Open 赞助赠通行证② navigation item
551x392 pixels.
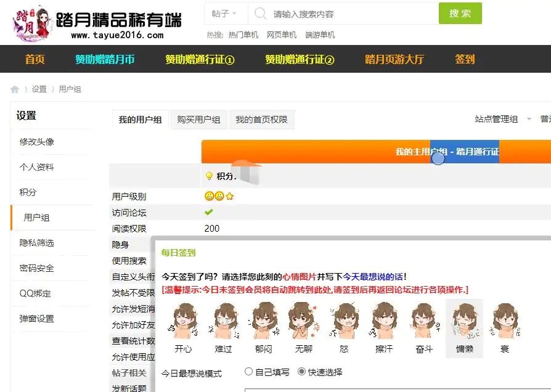click(x=300, y=59)
